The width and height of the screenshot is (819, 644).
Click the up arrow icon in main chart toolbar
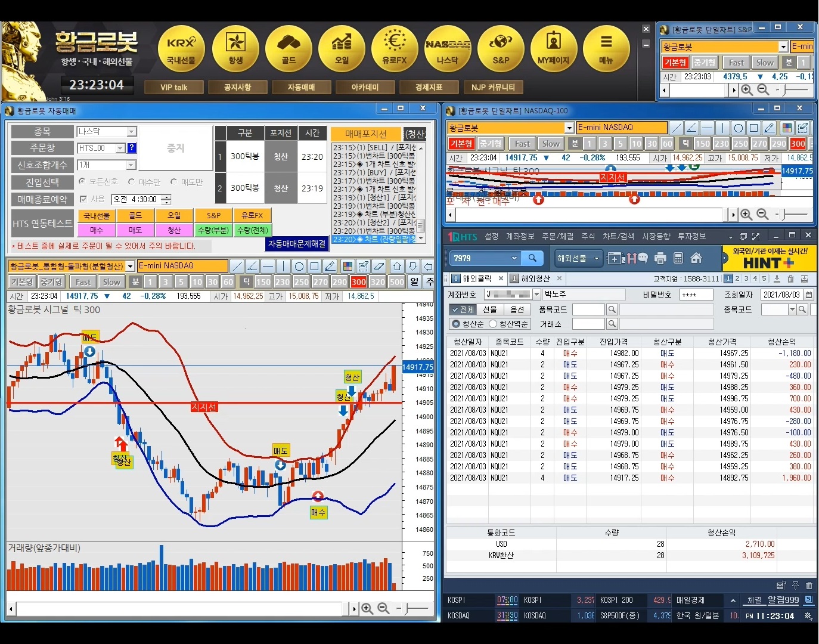[x=397, y=266]
